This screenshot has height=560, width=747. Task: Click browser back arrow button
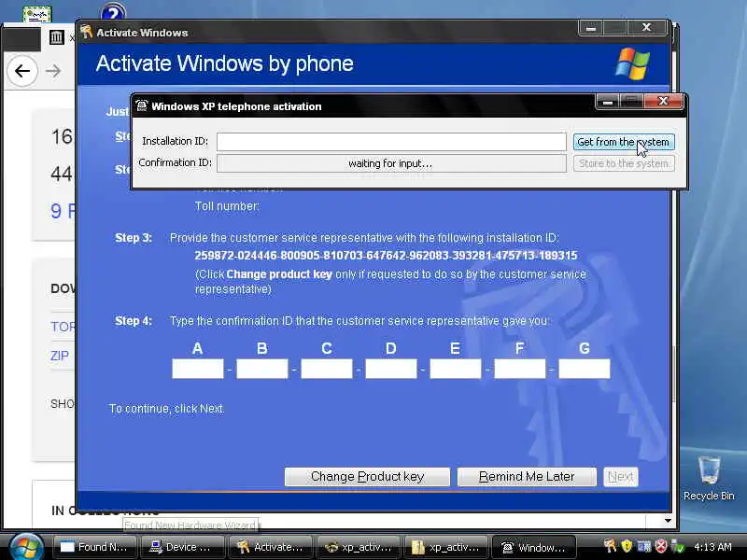point(21,71)
